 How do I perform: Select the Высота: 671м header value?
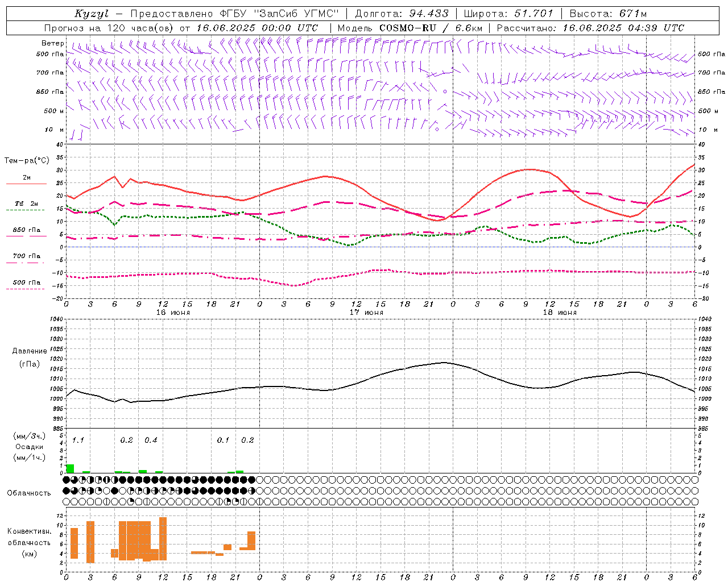608,14
